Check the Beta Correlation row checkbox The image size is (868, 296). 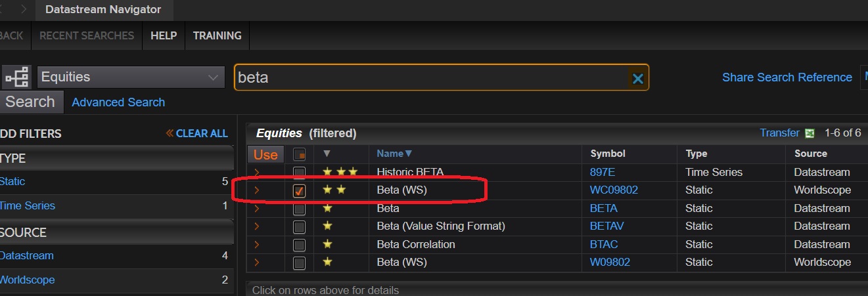299,245
